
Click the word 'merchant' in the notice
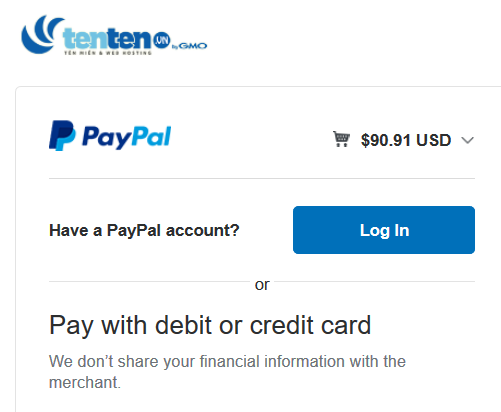point(83,382)
